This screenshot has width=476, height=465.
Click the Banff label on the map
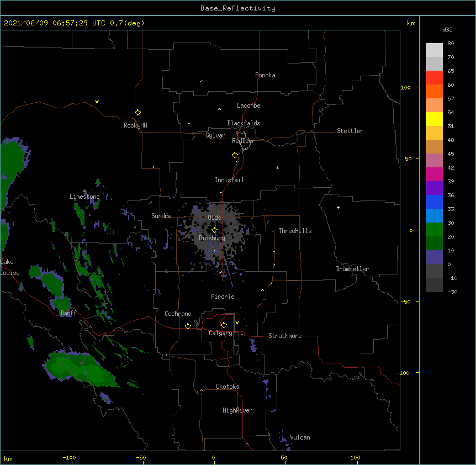(x=68, y=313)
